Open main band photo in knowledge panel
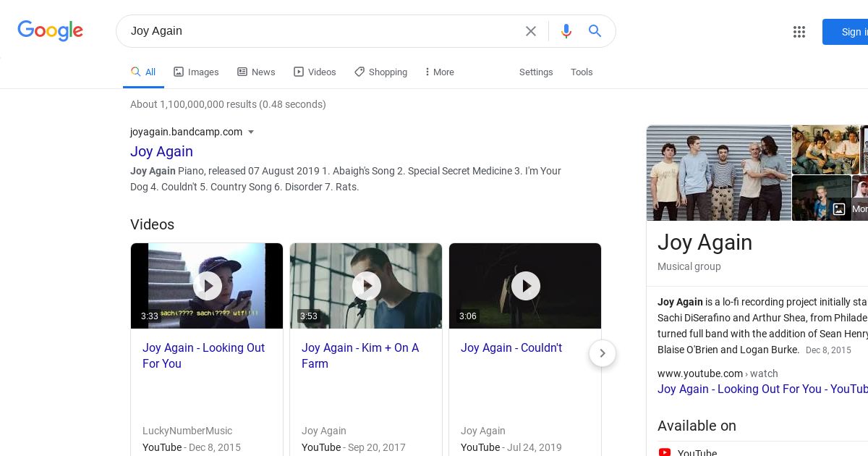Viewport: 868px width, 456px height. coord(719,173)
